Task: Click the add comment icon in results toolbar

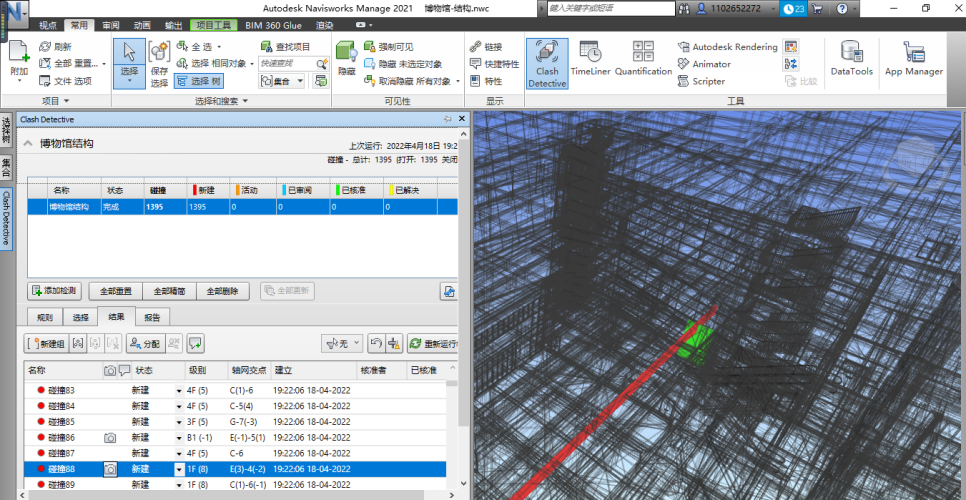Action: tap(195, 344)
